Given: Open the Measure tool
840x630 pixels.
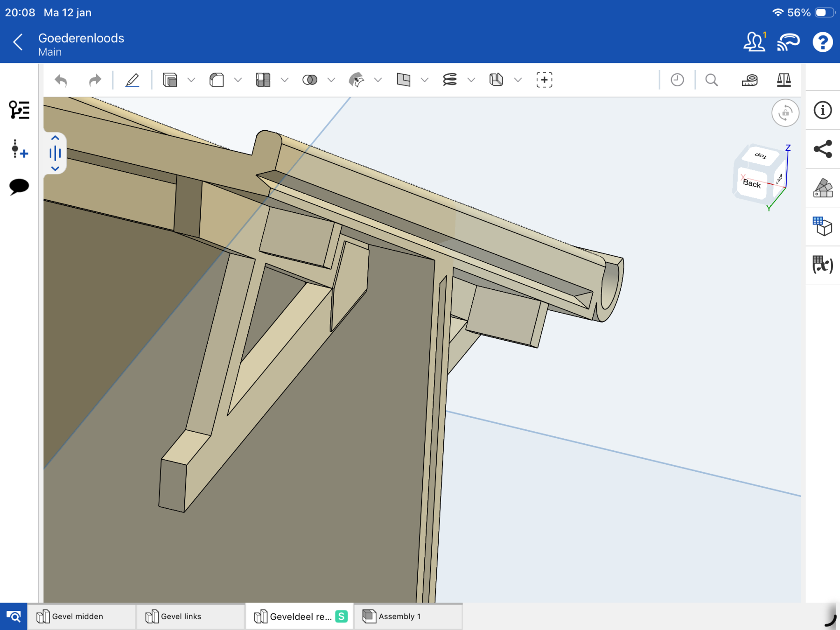Looking at the screenshot, I should pyautogui.click(x=749, y=80).
